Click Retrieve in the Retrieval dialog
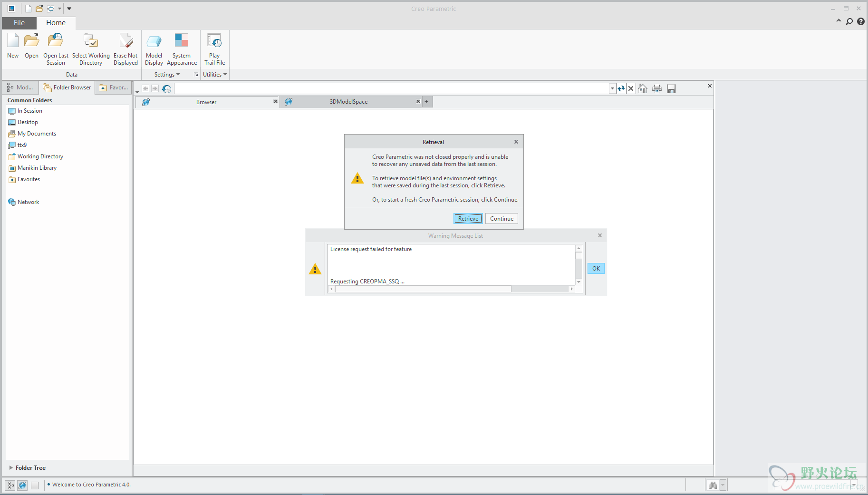The height and width of the screenshot is (495, 868). 468,219
